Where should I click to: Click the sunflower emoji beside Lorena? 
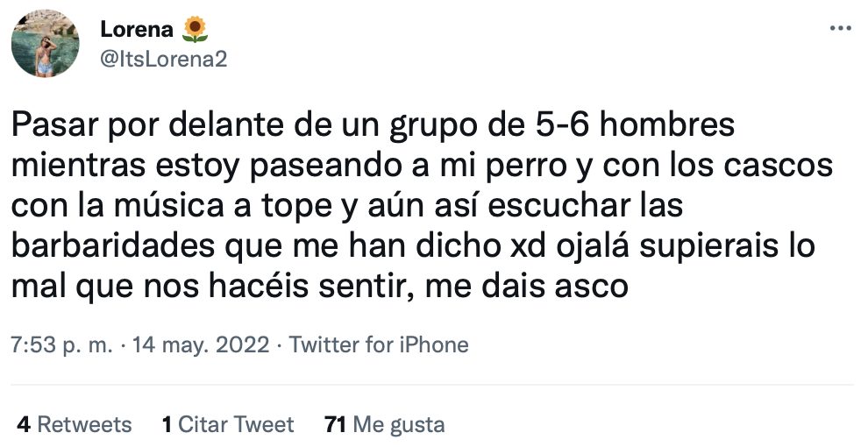(195, 30)
